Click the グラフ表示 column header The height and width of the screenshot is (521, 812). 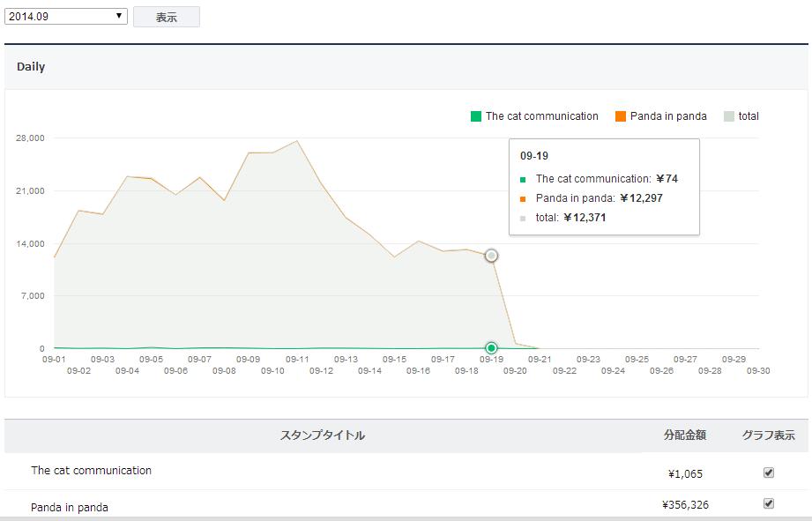(768, 435)
